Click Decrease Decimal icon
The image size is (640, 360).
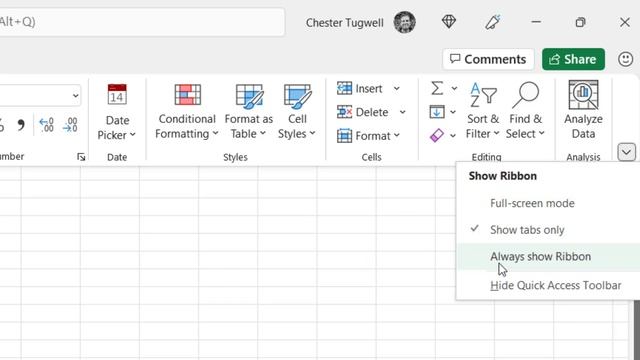(70, 125)
